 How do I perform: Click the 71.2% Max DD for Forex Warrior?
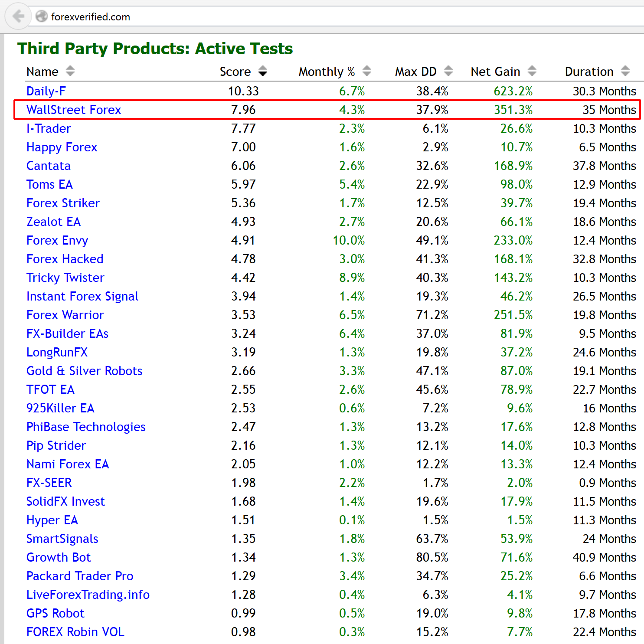(432, 315)
